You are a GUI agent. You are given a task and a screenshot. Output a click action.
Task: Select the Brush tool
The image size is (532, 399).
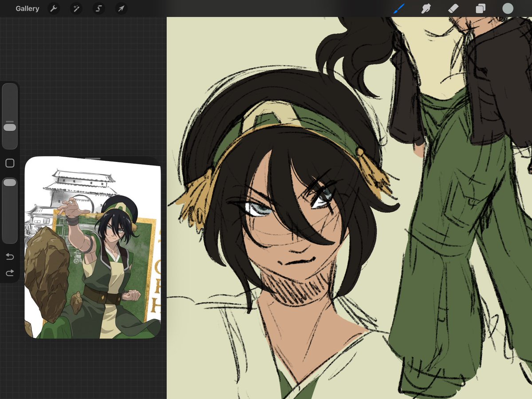point(399,8)
